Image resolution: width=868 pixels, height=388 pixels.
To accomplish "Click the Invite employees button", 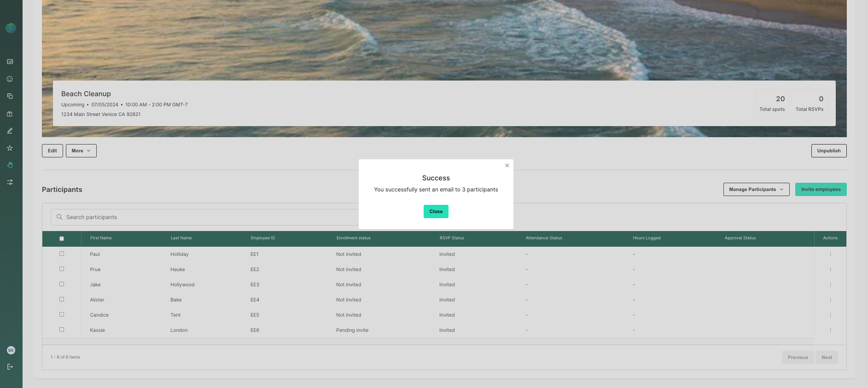I will 821,190.
